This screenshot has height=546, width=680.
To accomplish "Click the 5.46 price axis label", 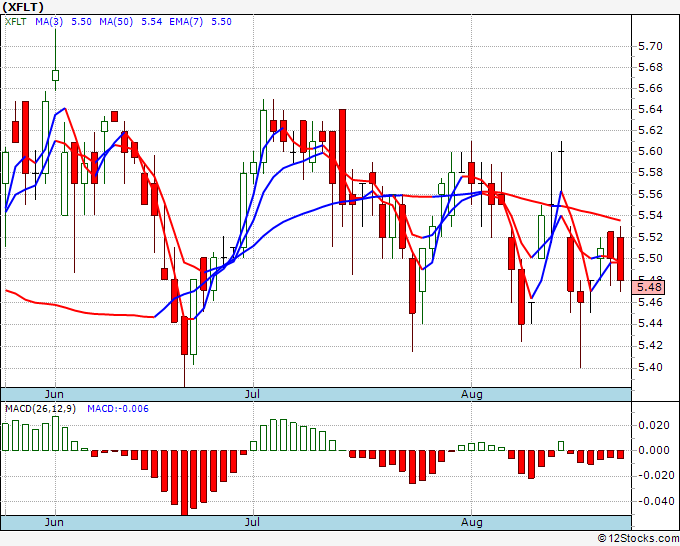I will pos(651,302).
